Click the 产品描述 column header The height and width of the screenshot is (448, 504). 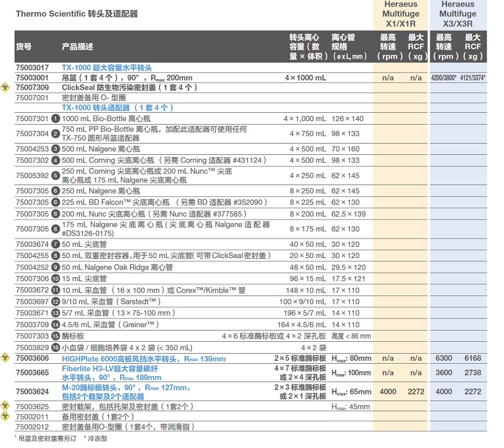[x=78, y=47]
